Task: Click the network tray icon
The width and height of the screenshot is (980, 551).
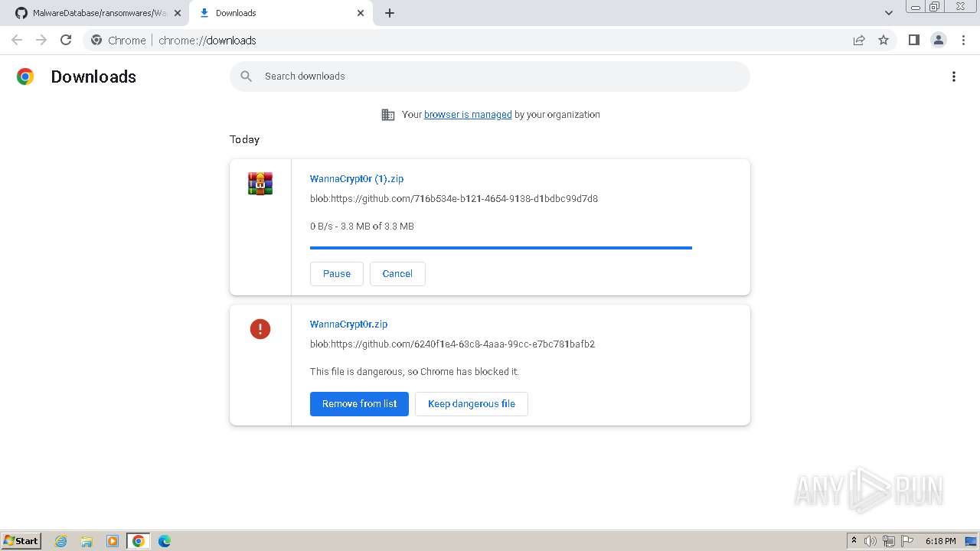Action: click(x=889, y=541)
